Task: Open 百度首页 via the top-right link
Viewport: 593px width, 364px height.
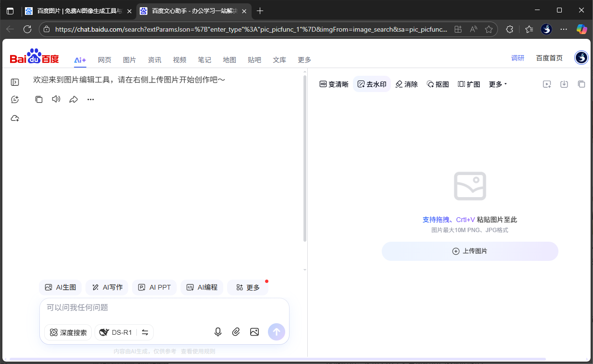Action: point(549,58)
